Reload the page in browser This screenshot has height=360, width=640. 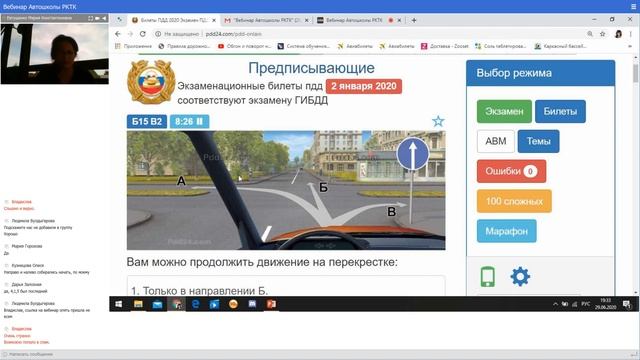pos(143,34)
